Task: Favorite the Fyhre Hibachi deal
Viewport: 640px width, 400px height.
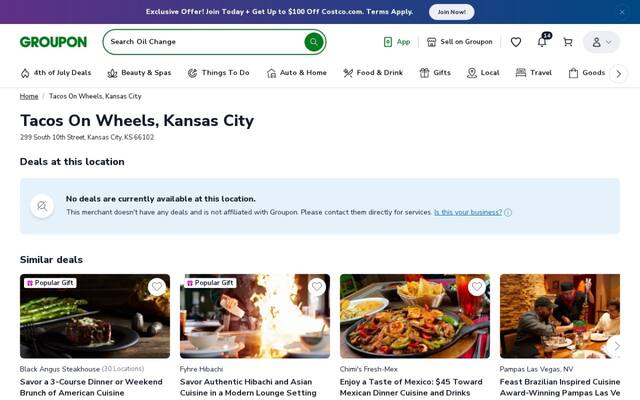Action: tap(317, 287)
